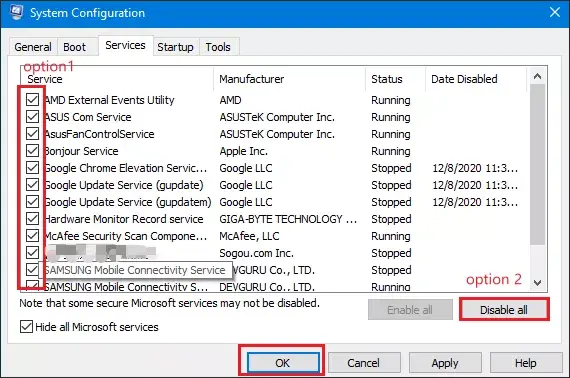This screenshot has height=378, width=570.
Task: Open Help for System Configuration
Action: [526, 362]
